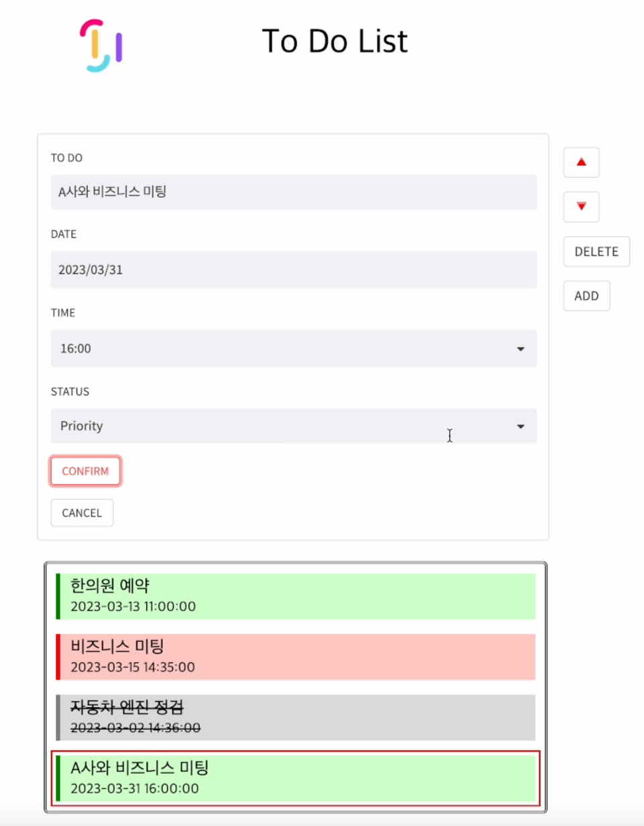Select the red 비즈니스 미팅 list item
Image resolution: width=644 pixels, height=826 pixels.
296,657
